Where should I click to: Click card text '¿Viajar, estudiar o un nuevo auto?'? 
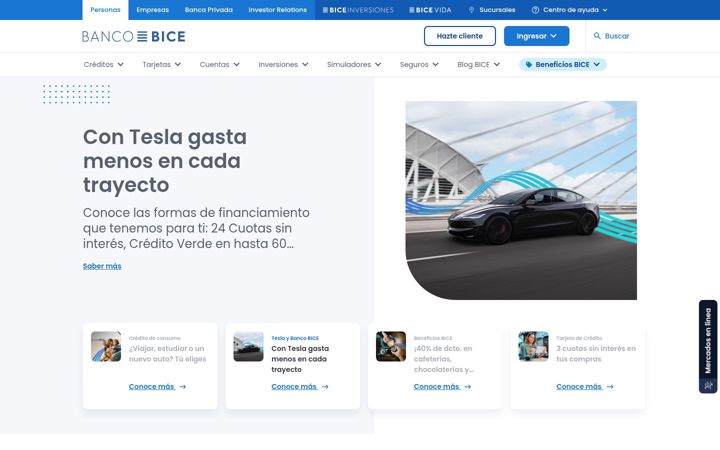(168, 354)
